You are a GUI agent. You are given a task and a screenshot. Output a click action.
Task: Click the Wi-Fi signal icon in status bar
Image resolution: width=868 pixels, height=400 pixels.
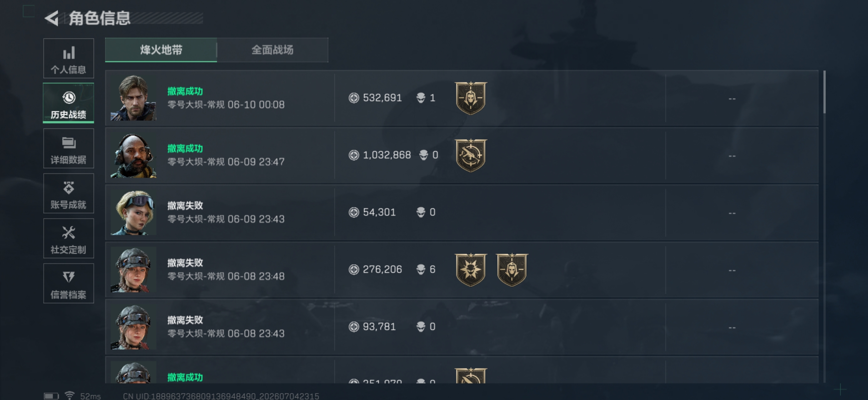click(69, 396)
